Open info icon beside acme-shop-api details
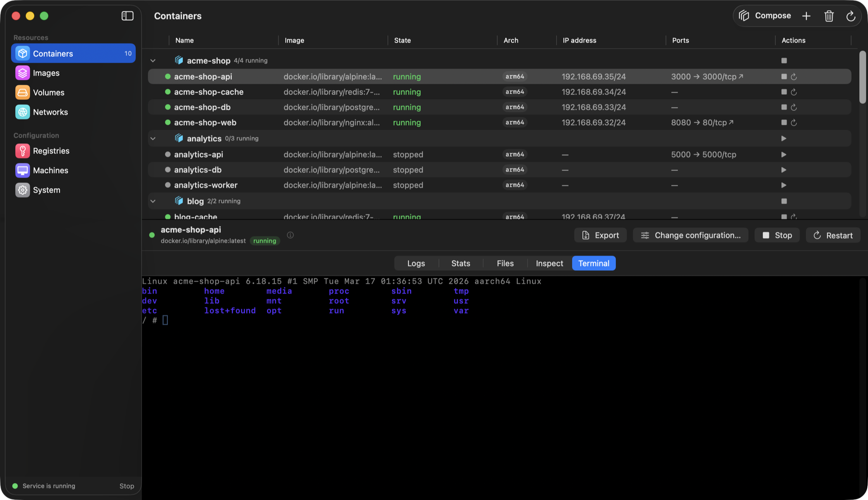This screenshot has width=868, height=500. coord(290,235)
